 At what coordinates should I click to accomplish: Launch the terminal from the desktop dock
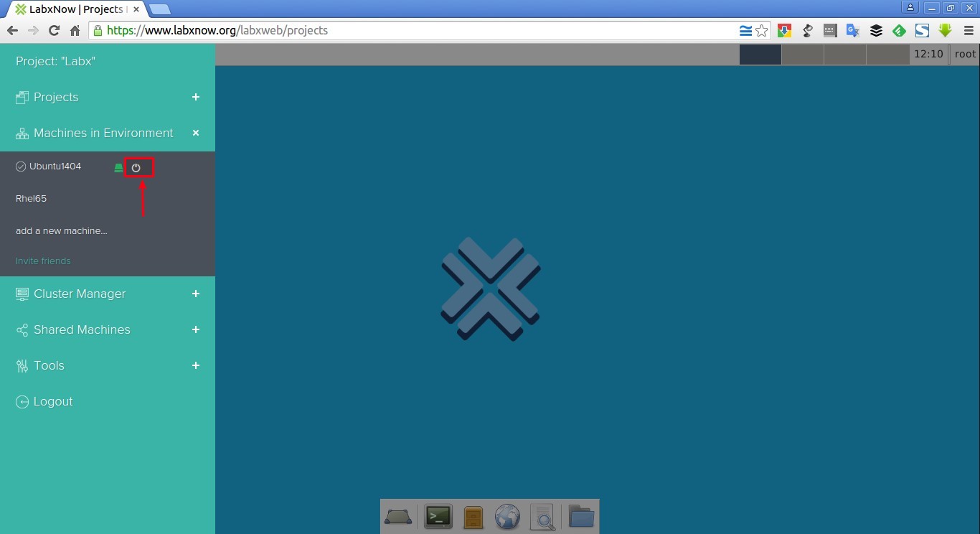pyautogui.click(x=438, y=516)
